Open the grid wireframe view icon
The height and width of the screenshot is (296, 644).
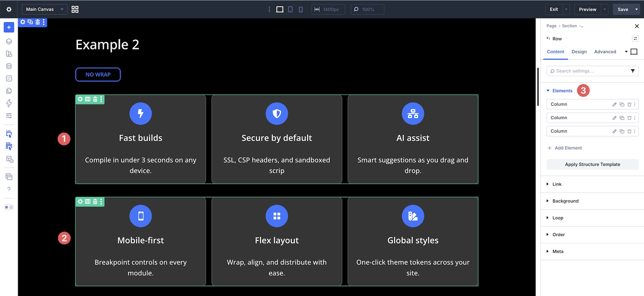tap(75, 9)
